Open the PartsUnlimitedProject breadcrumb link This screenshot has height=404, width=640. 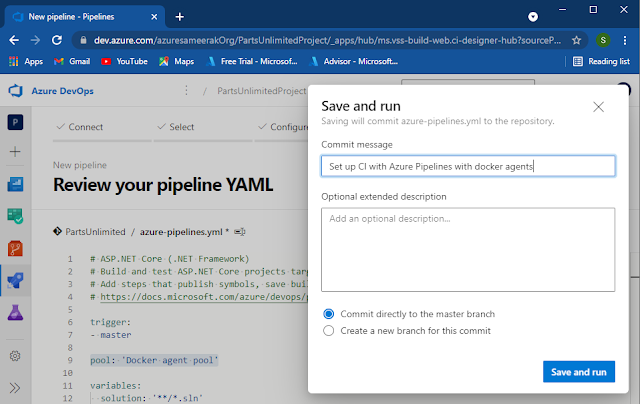tap(262, 91)
